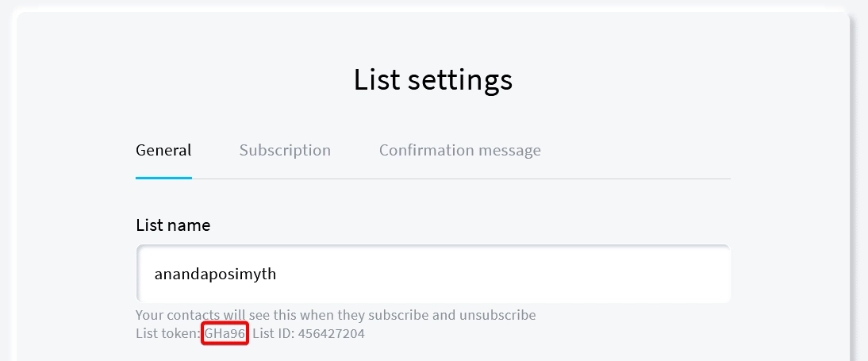The height and width of the screenshot is (361, 868).
Task: Click the word 'settings' in the title
Action: [x=461, y=80]
